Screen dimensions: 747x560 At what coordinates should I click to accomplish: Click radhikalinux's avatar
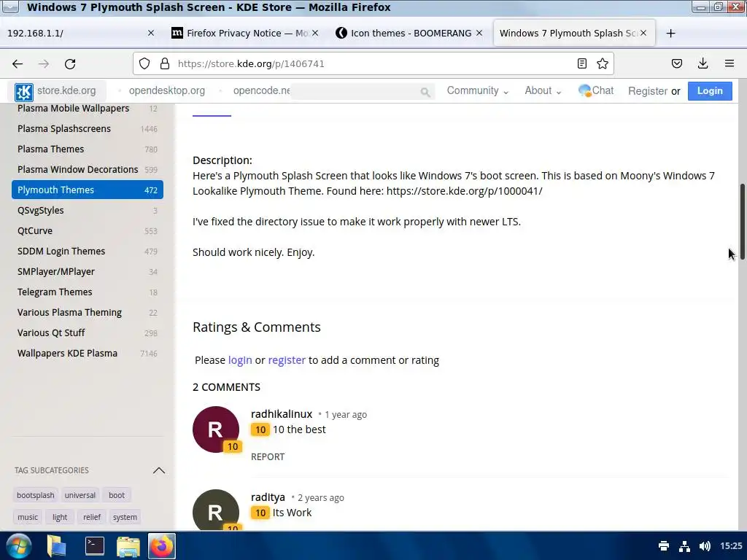point(216,429)
